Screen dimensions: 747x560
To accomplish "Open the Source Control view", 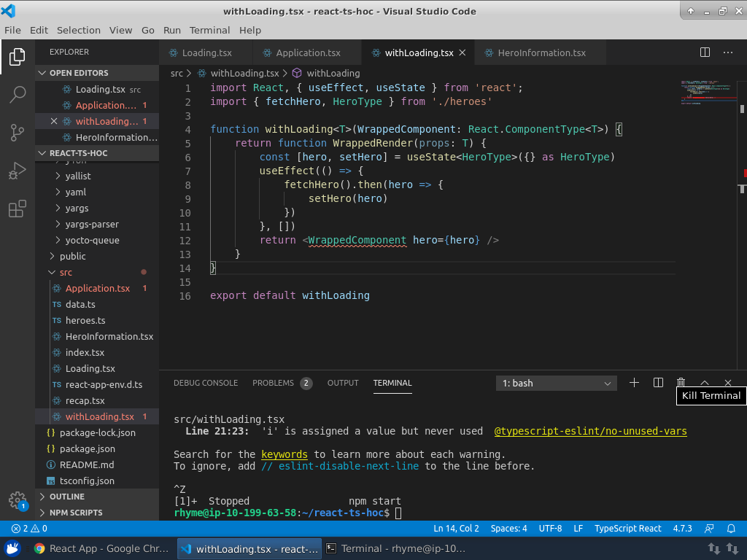I will (18, 133).
